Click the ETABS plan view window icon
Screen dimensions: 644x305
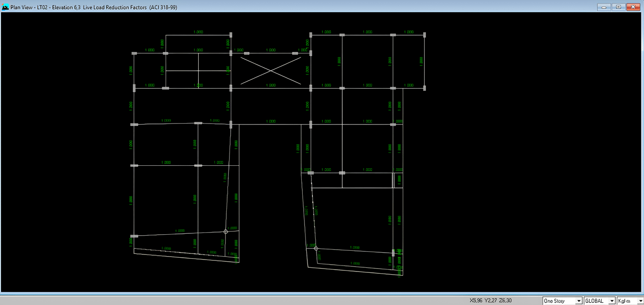6,7
